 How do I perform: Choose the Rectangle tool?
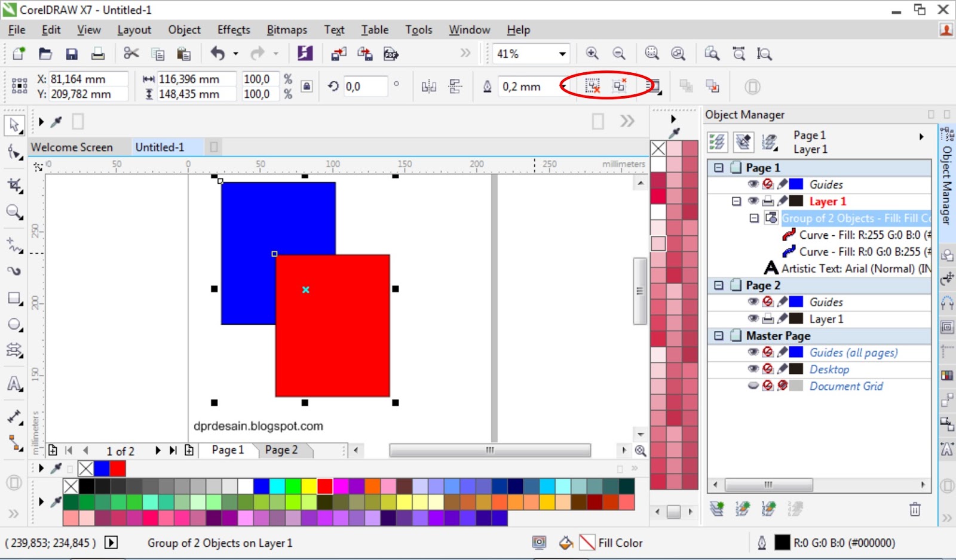pos(14,297)
